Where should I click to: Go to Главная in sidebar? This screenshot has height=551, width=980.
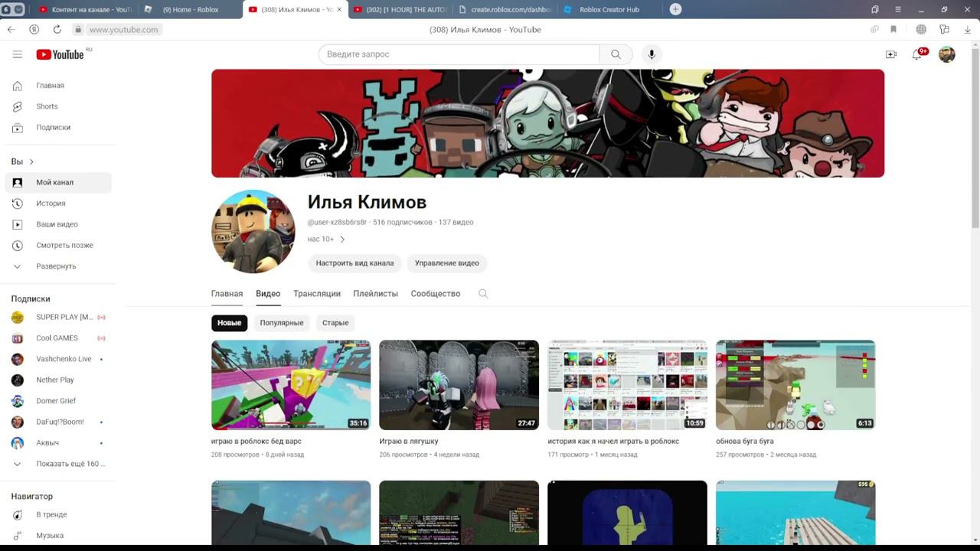[58, 86]
